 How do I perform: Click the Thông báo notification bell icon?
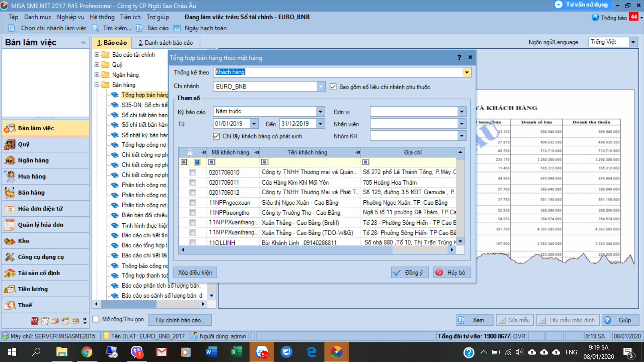click(x=595, y=18)
